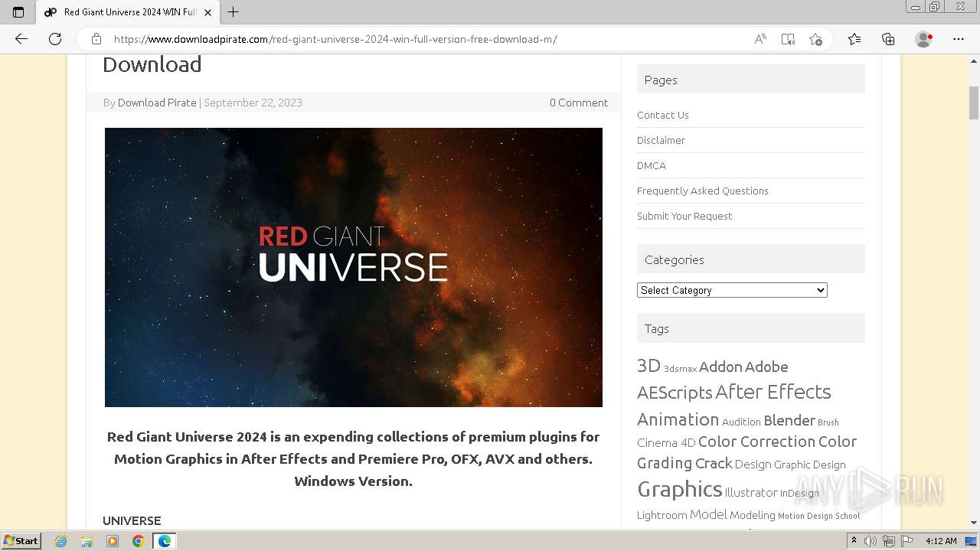The width and height of the screenshot is (980, 551).
Task: Open Action Center flag tray icon
Action: (906, 541)
